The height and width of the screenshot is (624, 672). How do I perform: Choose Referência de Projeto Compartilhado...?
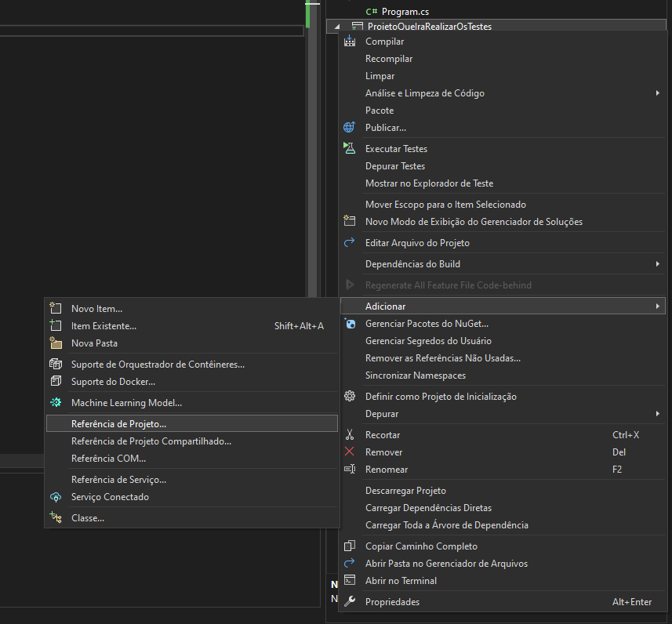tap(192, 441)
